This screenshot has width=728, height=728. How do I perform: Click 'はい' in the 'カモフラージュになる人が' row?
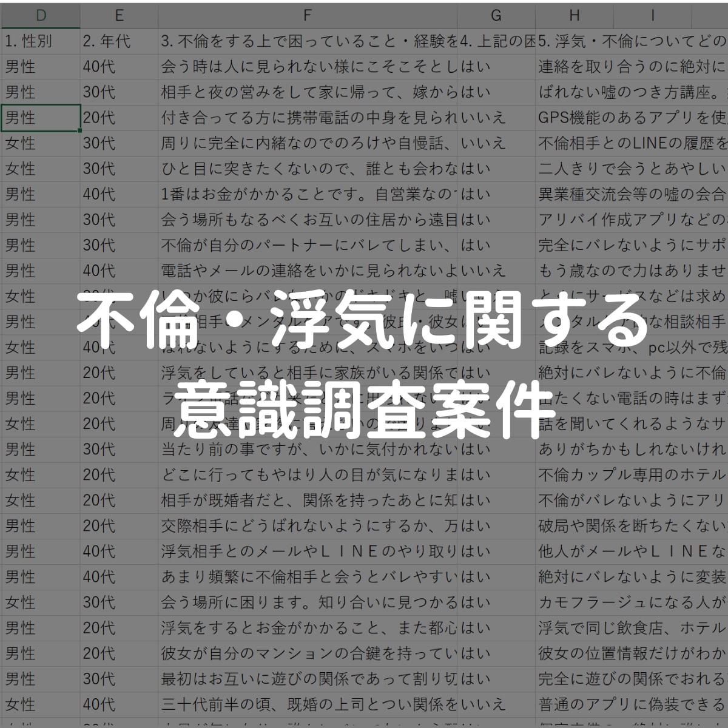click(476, 602)
